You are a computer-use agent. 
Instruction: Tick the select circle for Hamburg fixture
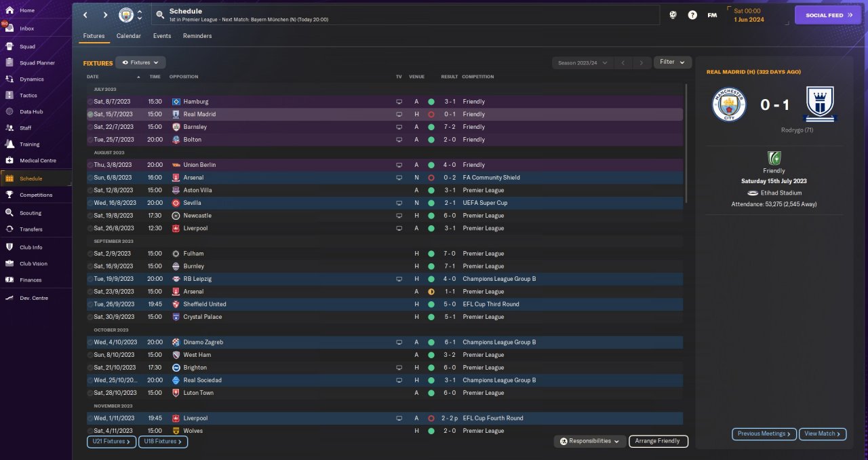click(x=90, y=102)
